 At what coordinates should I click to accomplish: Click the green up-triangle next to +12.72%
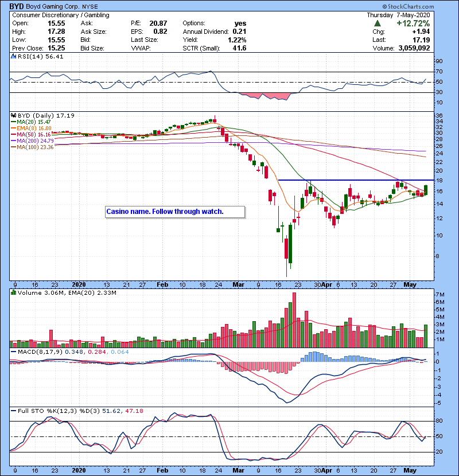pyautogui.click(x=378, y=24)
